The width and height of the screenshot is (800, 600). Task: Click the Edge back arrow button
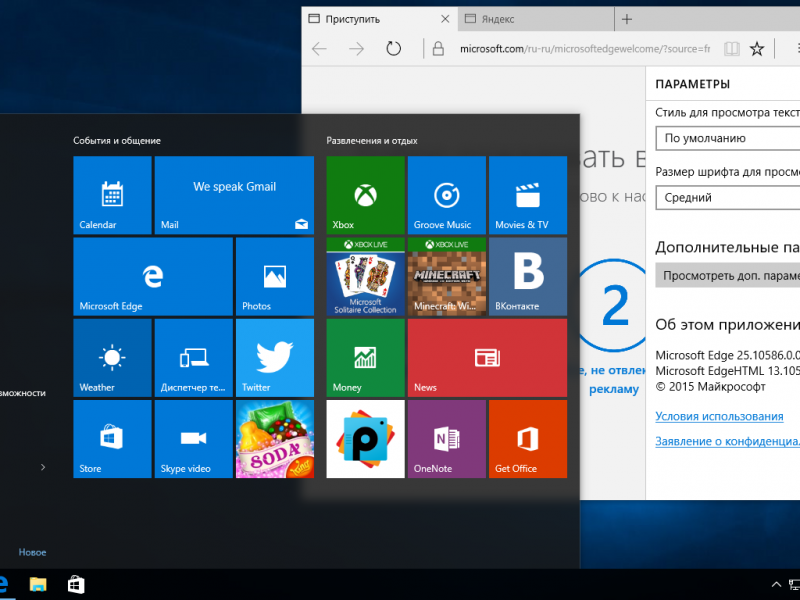click(x=319, y=49)
